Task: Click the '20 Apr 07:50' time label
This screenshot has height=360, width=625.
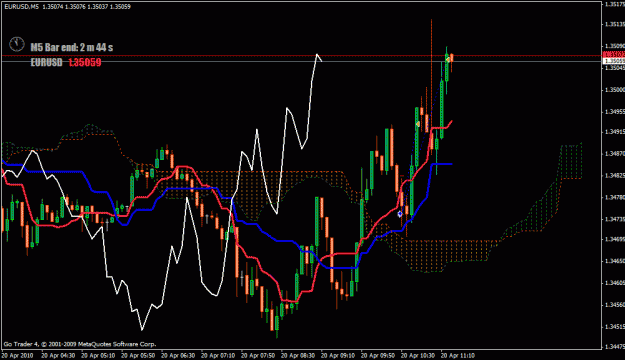Action: click(x=257, y=355)
